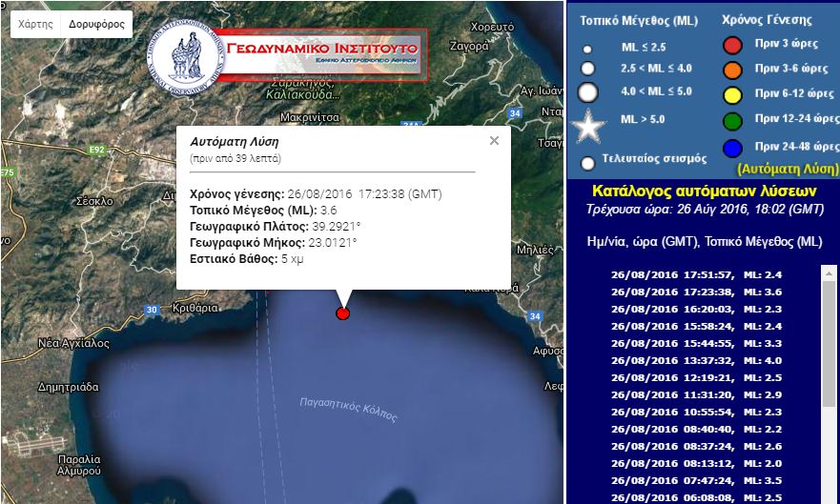Click the green Πριν 12-24 ώρες color circle
Image resolution: width=840 pixels, height=504 pixels.
732,120
